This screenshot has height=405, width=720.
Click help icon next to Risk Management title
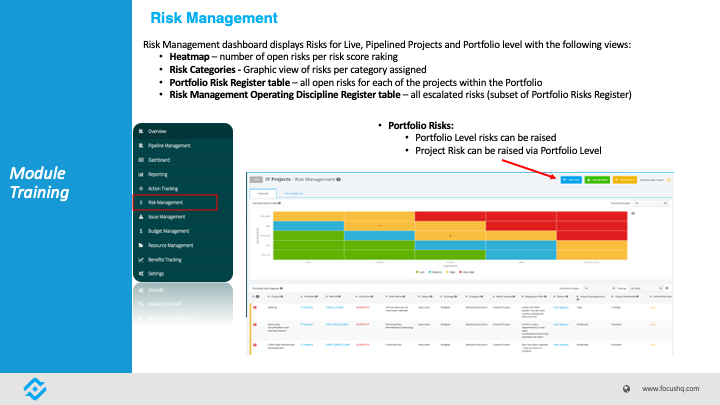[338, 179]
